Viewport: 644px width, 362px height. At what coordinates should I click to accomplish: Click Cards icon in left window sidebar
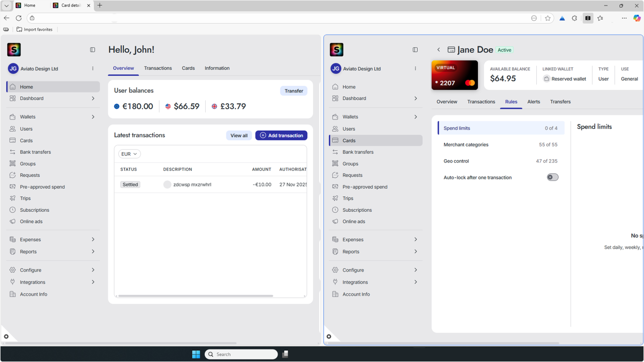click(13, 141)
